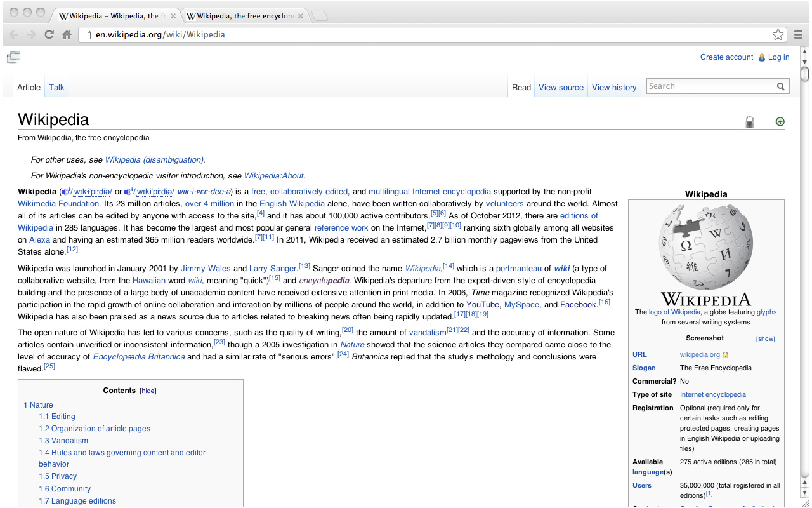This screenshot has height=508, width=812.
Task: Switch to 'Wikipedia, the free encyclop…' browser tab
Action: (x=246, y=16)
